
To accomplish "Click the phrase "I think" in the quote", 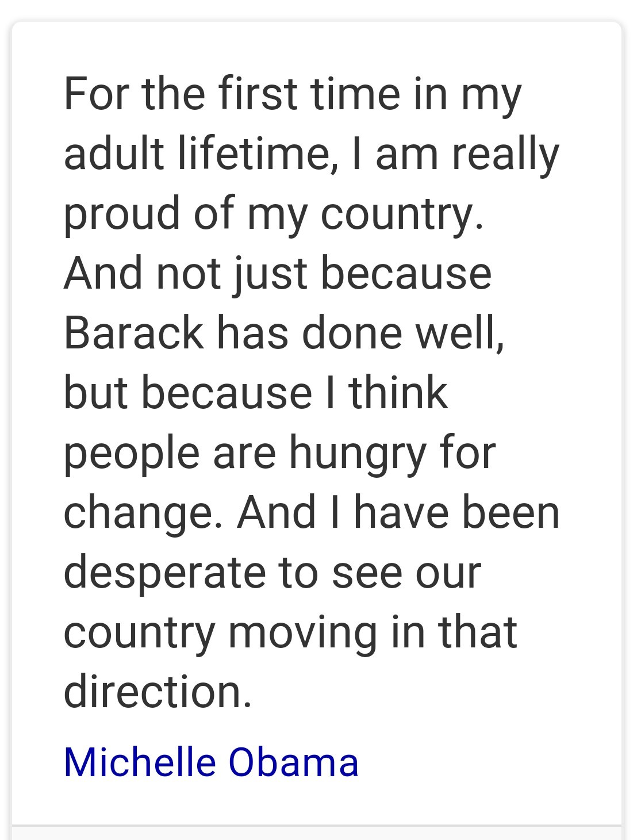I will 386,392.
